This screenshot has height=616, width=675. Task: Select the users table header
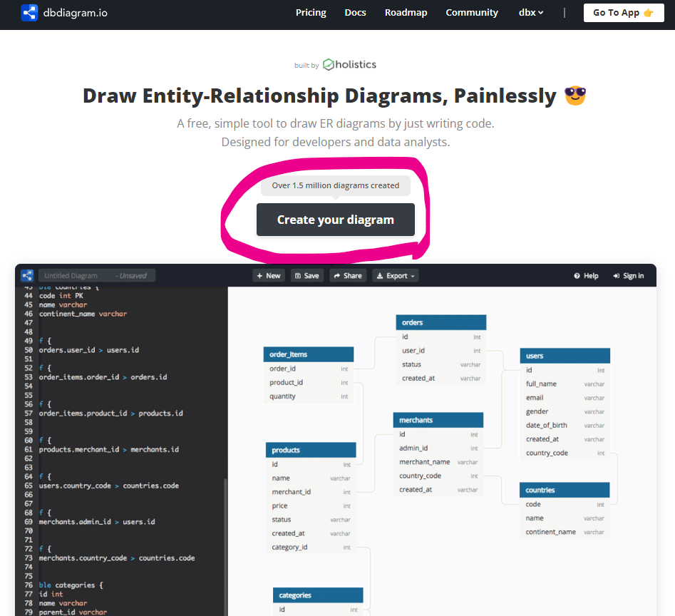pos(565,356)
